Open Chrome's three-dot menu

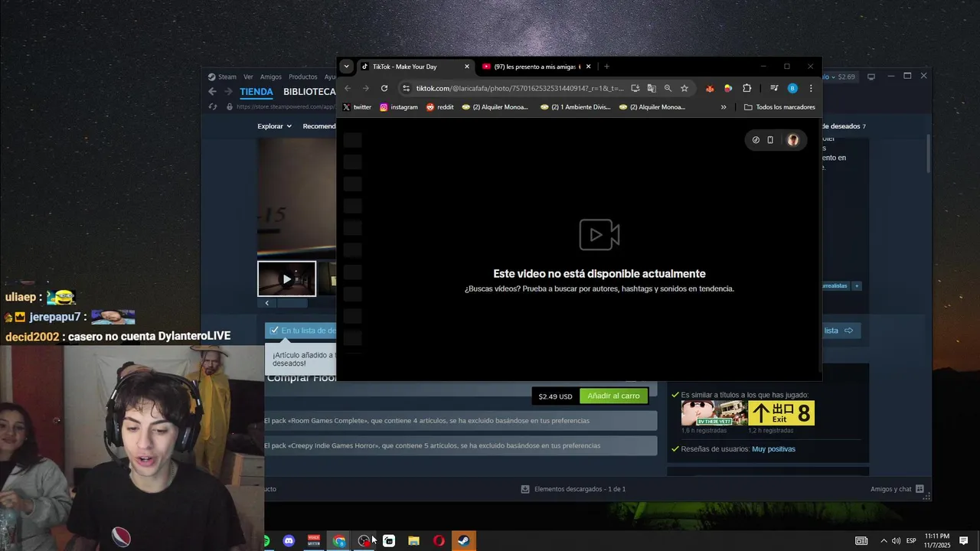coord(811,88)
